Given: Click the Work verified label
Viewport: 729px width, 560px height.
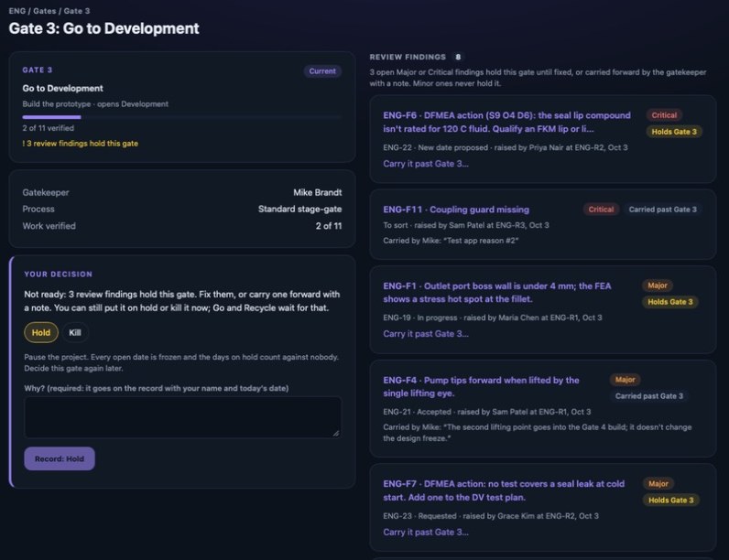Looking at the screenshot, I should coord(49,226).
